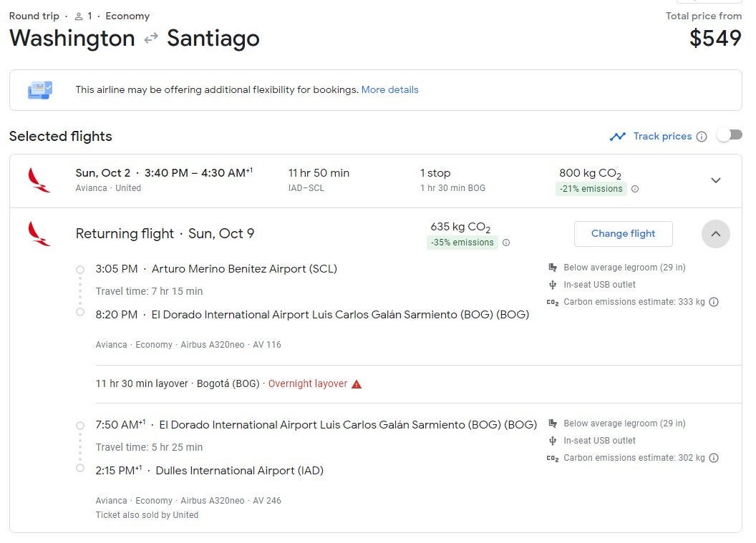The width and height of the screenshot is (756, 543).
Task: Enable the Track prices toggle
Action: [x=730, y=135]
